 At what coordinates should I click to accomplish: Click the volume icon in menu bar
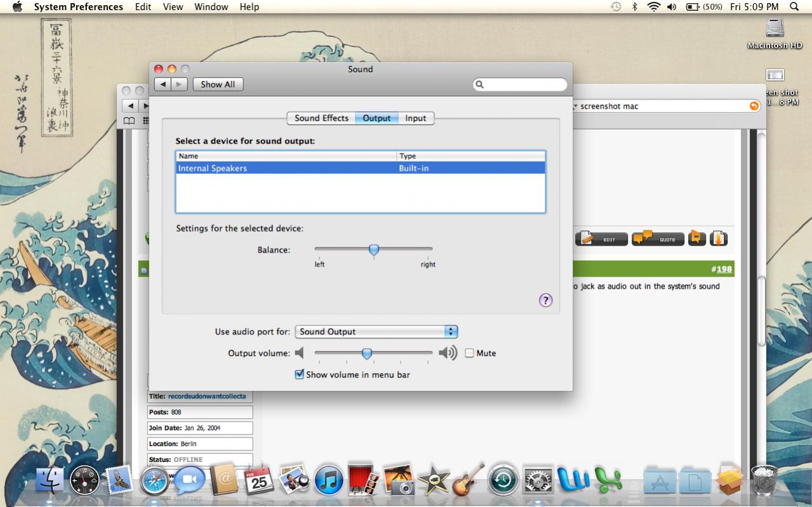pyautogui.click(x=672, y=7)
